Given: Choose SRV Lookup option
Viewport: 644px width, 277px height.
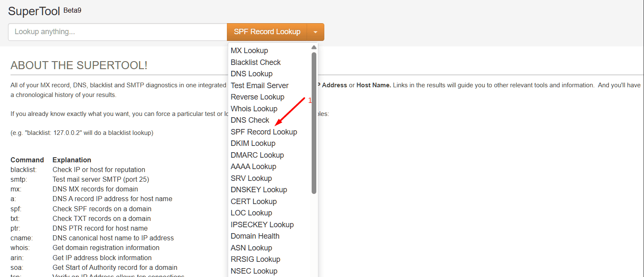Looking at the screenshot, I should click(251, 178).
